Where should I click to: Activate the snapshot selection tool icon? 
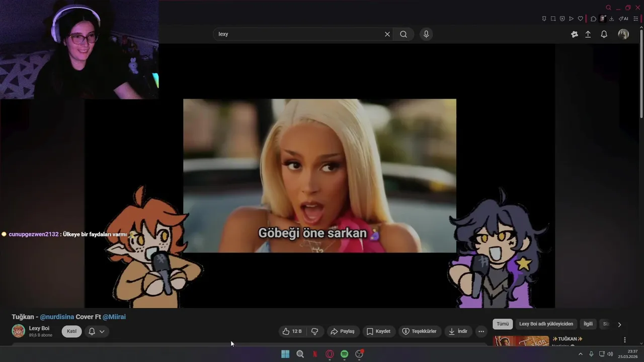(553, 19)
